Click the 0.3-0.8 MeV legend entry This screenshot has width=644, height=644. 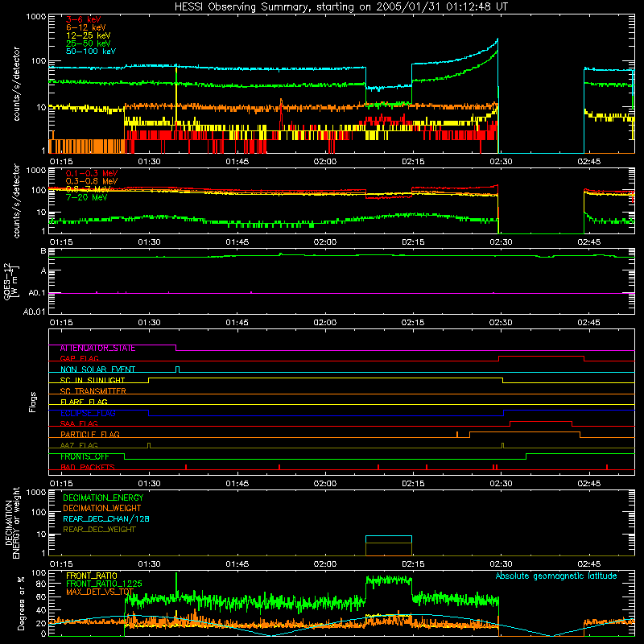(92, 181)
